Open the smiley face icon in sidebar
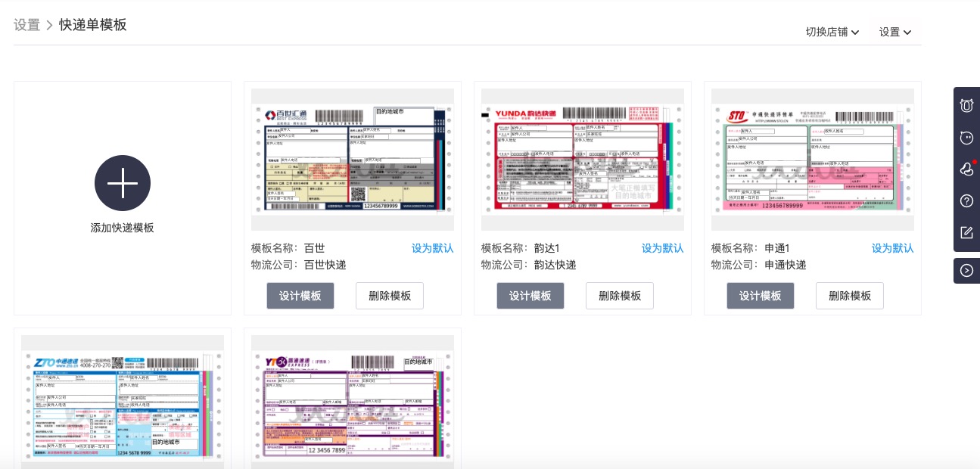980x469 pixels. [966, 138]
